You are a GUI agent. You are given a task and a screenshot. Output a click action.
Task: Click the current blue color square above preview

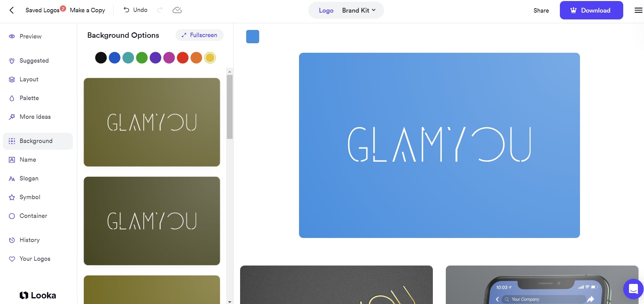point(253,36)
